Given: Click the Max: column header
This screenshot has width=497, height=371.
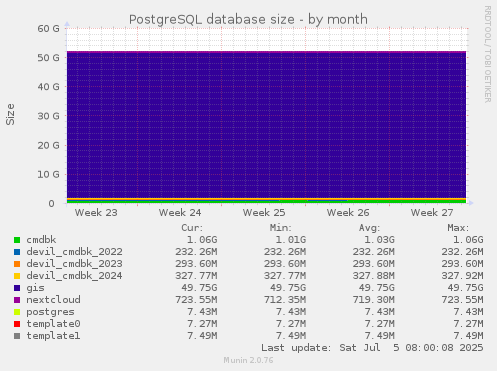Looking at the screenshot, I should (x=458, y=228).
